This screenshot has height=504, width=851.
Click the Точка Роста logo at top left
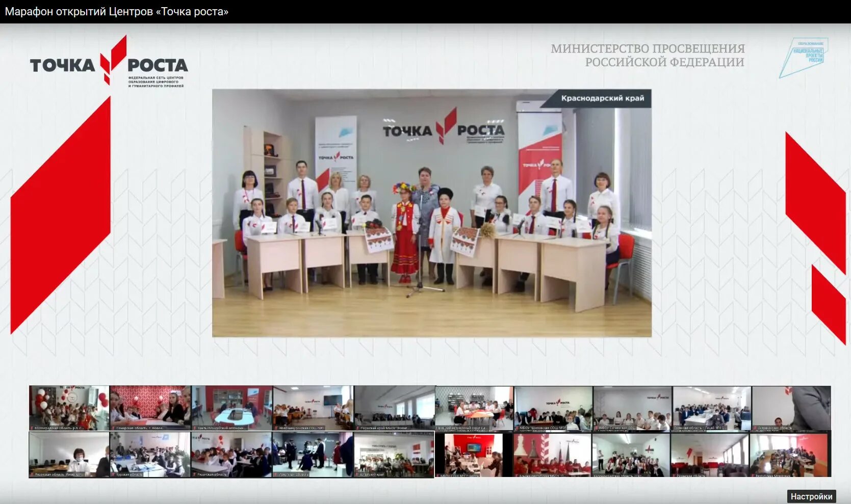click(109, 62)
